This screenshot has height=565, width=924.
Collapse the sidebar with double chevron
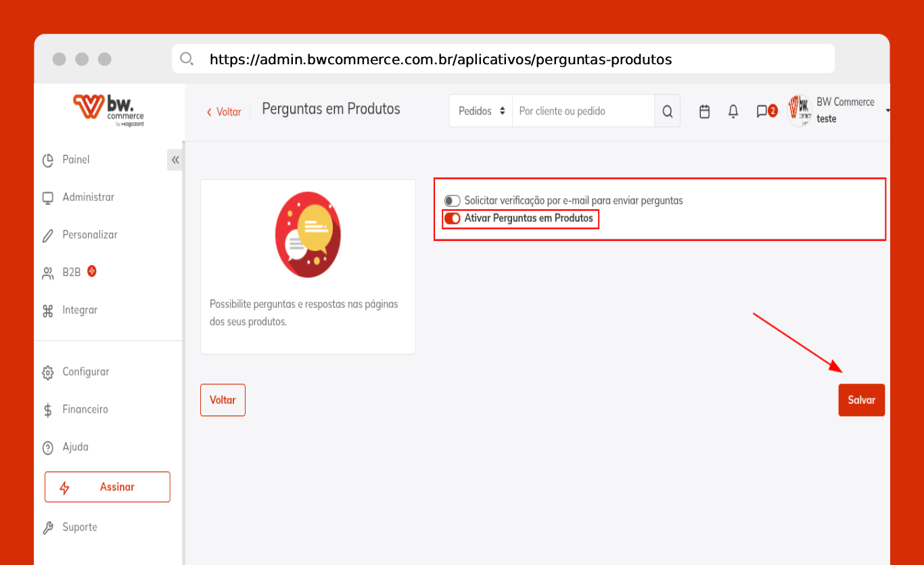click(x=175, y=160)
